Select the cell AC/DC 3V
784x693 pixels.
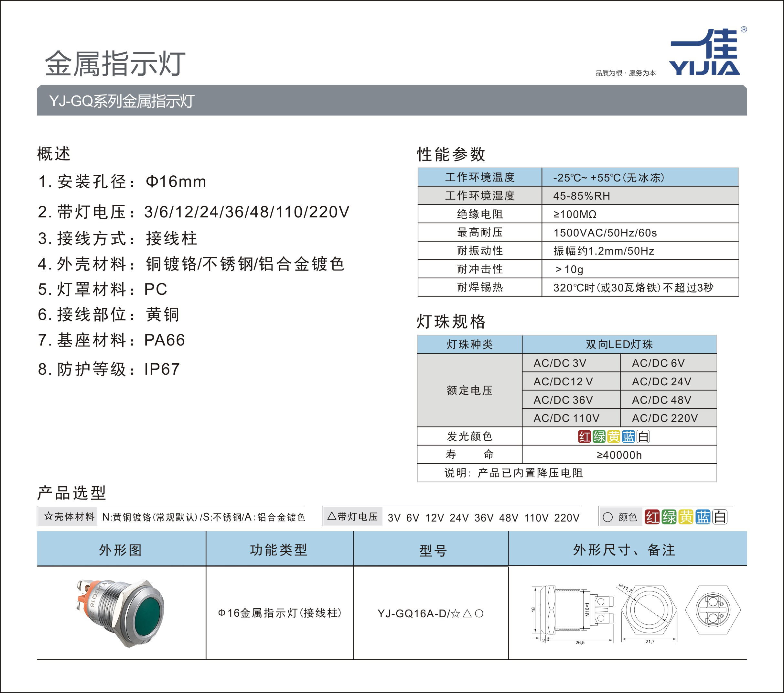point(571,363)
